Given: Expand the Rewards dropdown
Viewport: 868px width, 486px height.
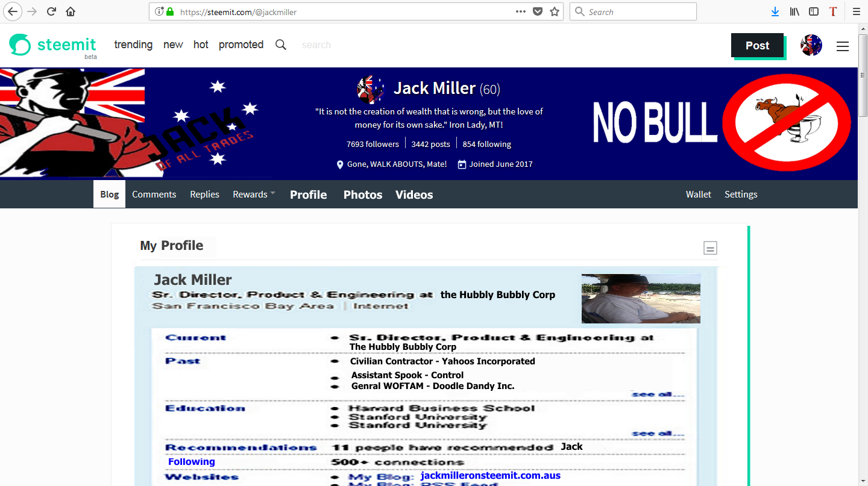Looking at the screenshot, I should [254, 194].
